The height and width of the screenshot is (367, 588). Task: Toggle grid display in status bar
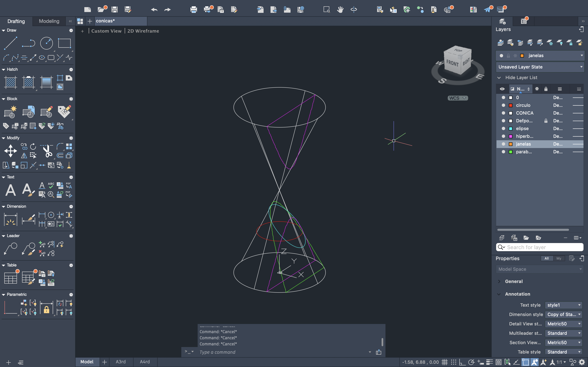point(444,362)
